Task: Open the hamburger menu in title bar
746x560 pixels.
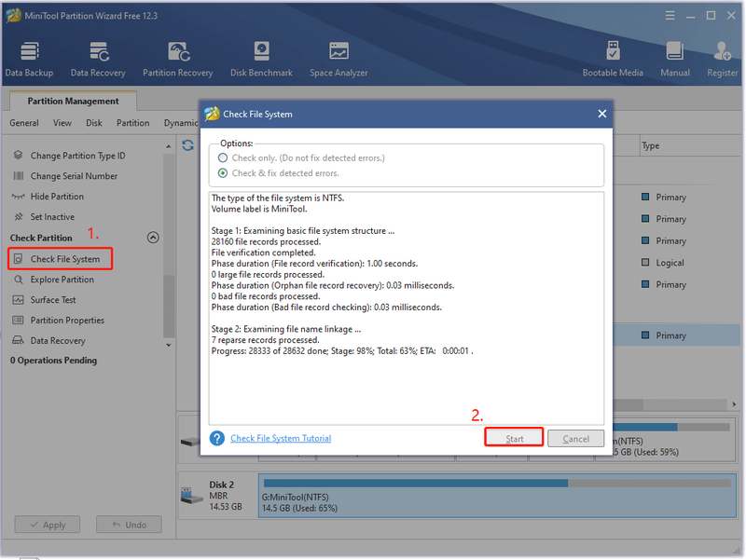Action: pos(670,16)
